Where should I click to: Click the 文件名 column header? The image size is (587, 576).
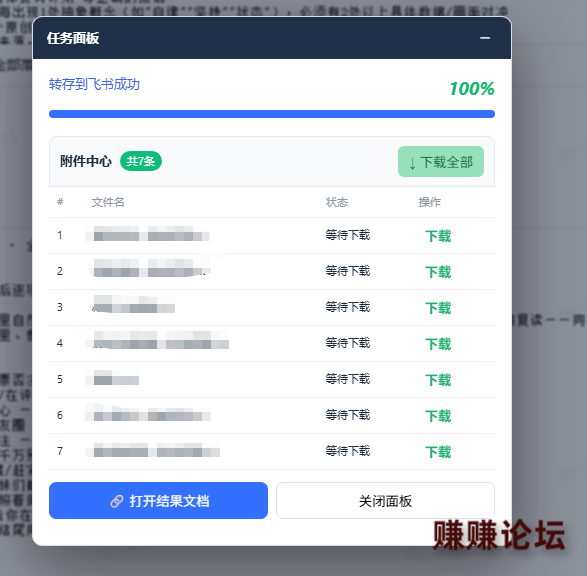[x=108, y=202]
